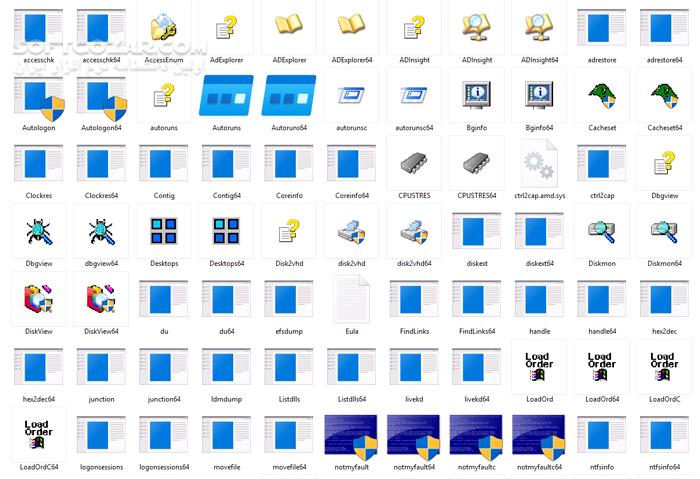700x479 pixels.
Task: Select the Diskmon64 magnifier icon
Action: [x=664, y=231]
